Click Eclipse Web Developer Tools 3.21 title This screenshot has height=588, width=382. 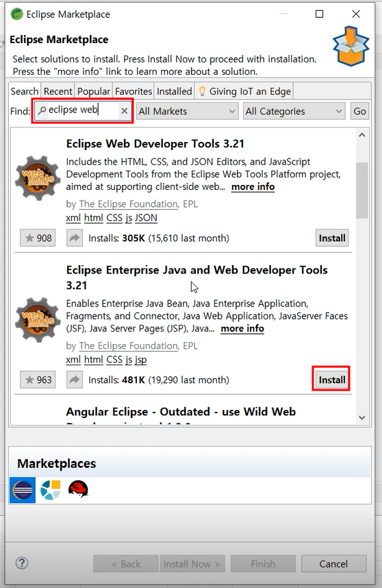pos(155,143)
